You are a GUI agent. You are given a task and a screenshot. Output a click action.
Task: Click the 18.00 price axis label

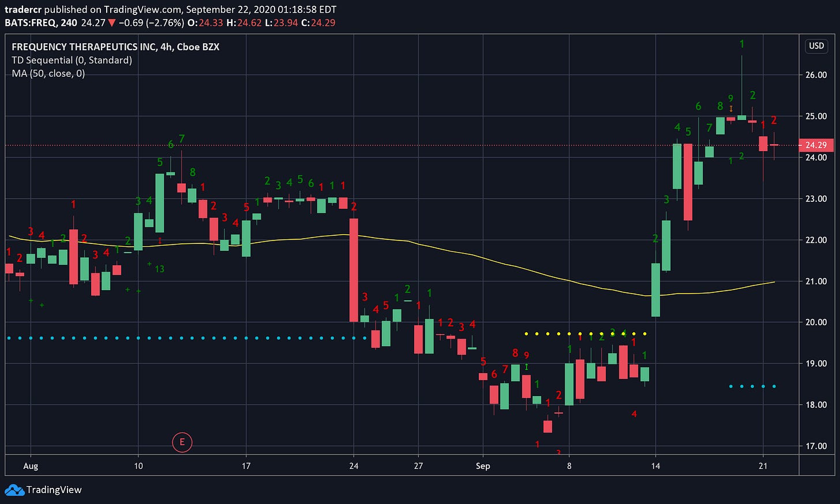(x=816, y=405)
